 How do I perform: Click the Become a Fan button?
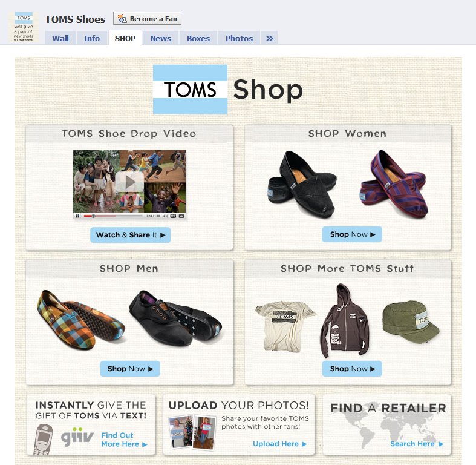[x=147, y=19]
